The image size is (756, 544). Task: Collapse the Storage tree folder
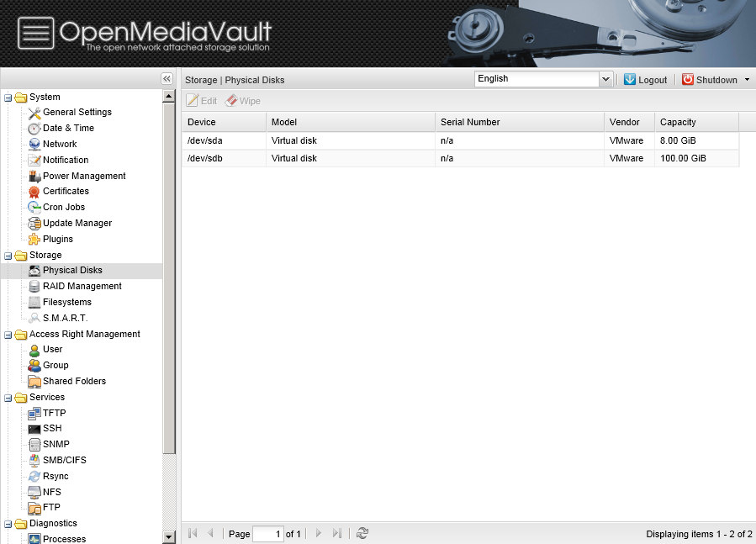[x=8, y=256]
